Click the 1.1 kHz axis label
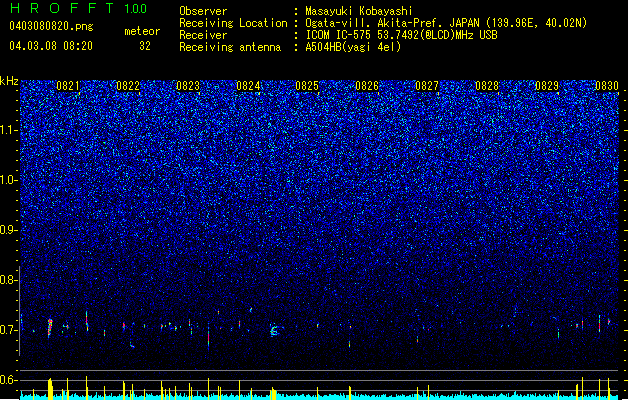Viewport: 629px width, 400px height. click(9, 130)
